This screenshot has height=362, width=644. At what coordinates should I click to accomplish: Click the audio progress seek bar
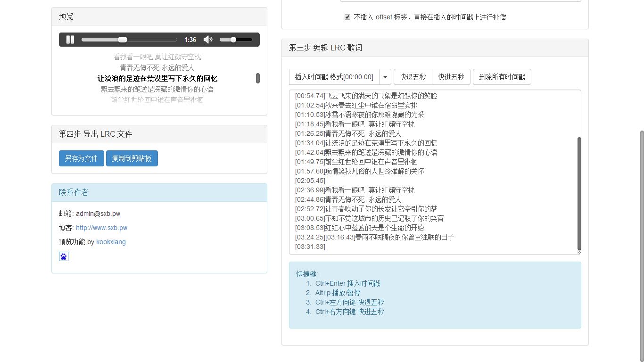point(129,40)
